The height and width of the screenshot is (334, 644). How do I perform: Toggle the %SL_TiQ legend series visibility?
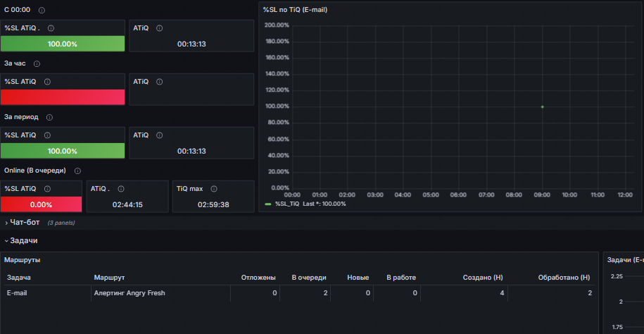click(287, 204)
